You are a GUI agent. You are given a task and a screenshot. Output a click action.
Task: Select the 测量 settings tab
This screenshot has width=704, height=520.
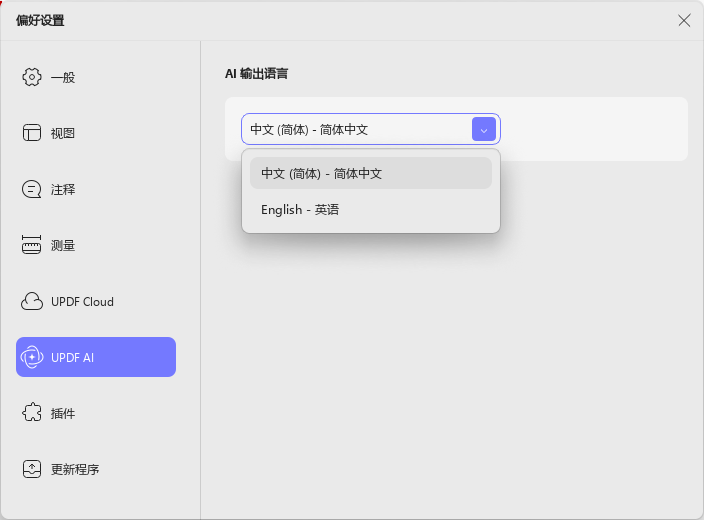[x=96, y=245]
